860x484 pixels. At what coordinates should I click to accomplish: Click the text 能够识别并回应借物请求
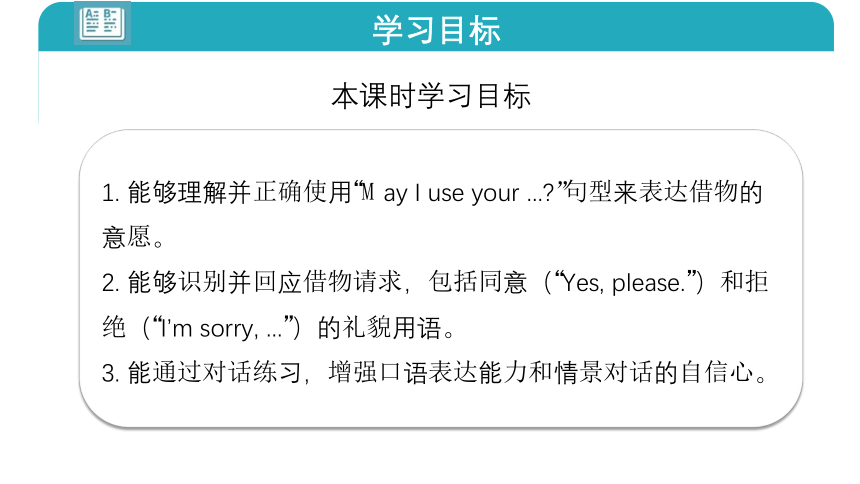265,283
